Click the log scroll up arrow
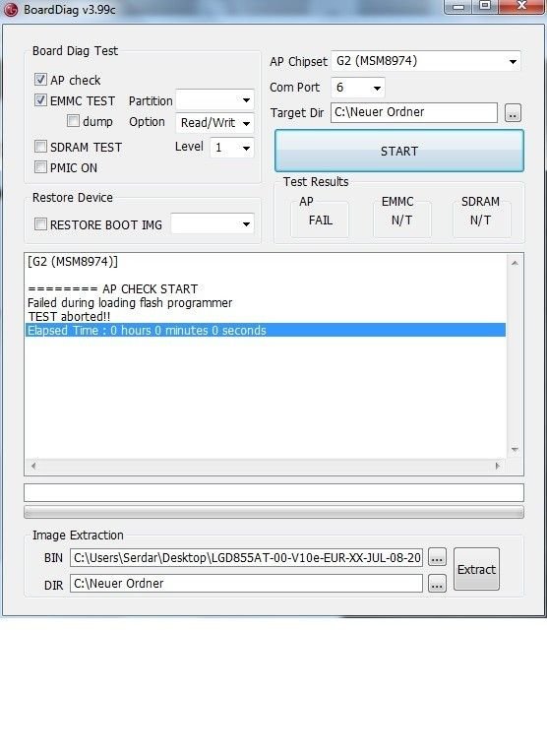The width and height of the screenshot is (547, 756). [x=515, y=263]
